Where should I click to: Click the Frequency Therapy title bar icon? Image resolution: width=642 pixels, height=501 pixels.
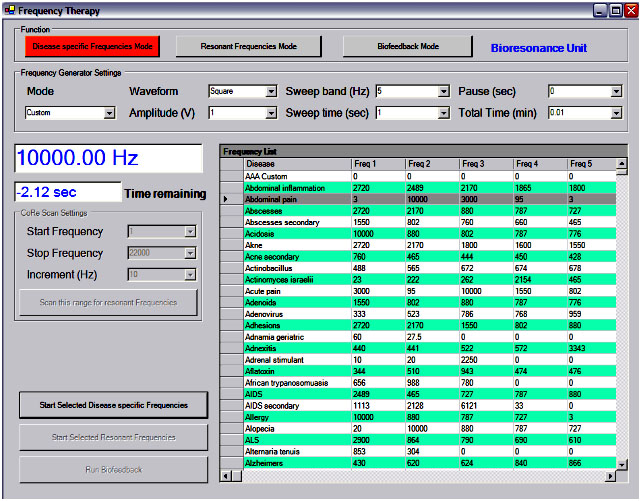coord(10,9)
